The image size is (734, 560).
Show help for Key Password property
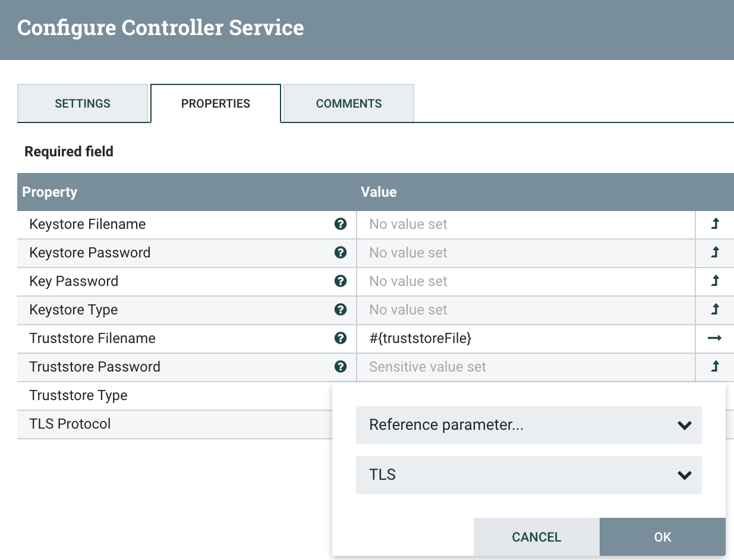[341, 281]
